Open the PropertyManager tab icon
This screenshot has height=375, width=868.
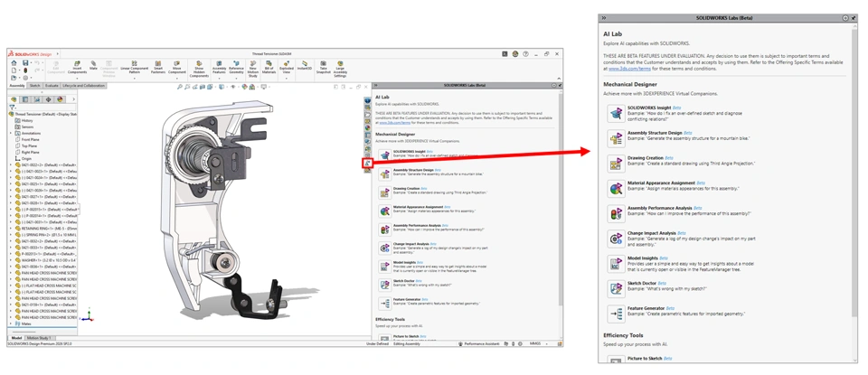click(x=25, y=99)
